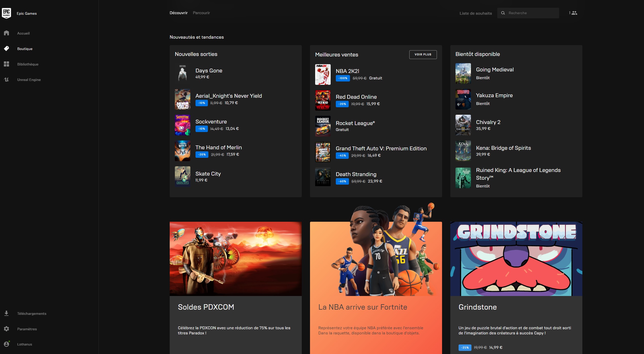Open Bibliothèque grid icon
Screen dimensions: 644x354
[x=6, y=64]
